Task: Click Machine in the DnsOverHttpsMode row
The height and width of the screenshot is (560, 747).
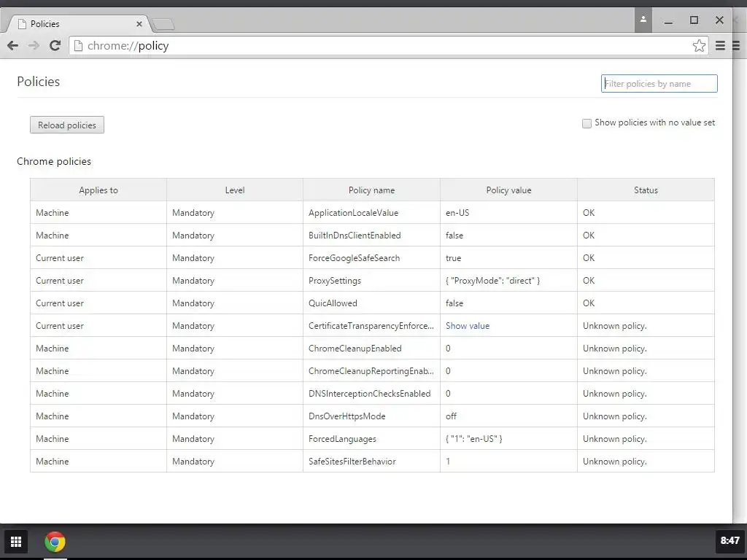Action: tap(52, 416)
